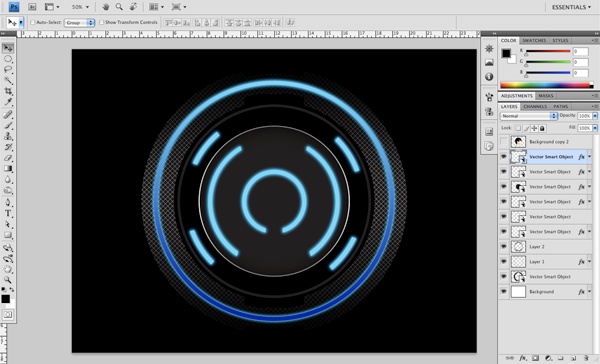Open the Opacity slider dropdown arrow

[x=595, y=116]
